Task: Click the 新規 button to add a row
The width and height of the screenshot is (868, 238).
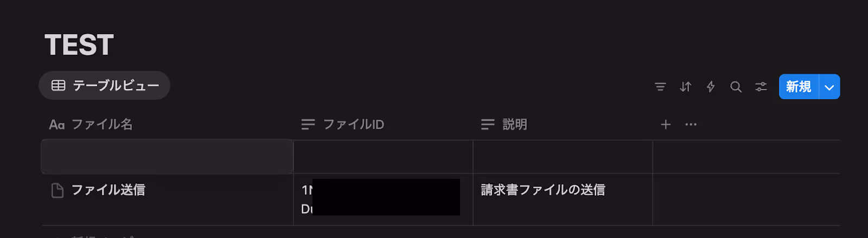Action: pyautogui.click(x=799, y=87)
